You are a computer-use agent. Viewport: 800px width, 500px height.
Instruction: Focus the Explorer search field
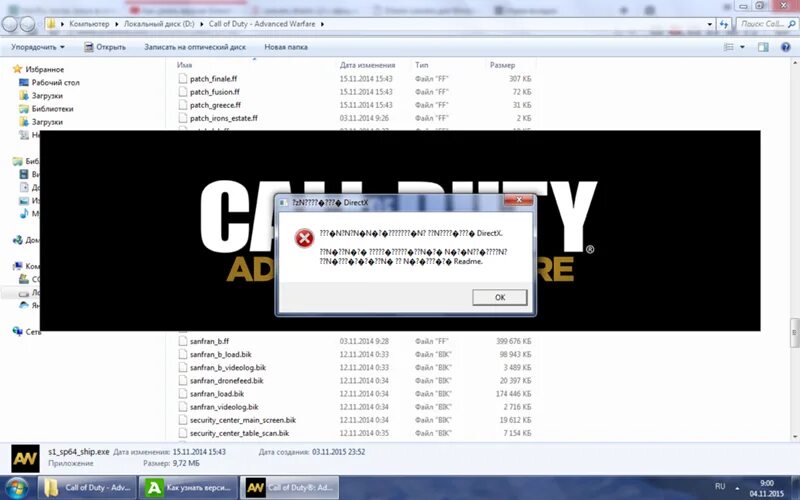767,24
